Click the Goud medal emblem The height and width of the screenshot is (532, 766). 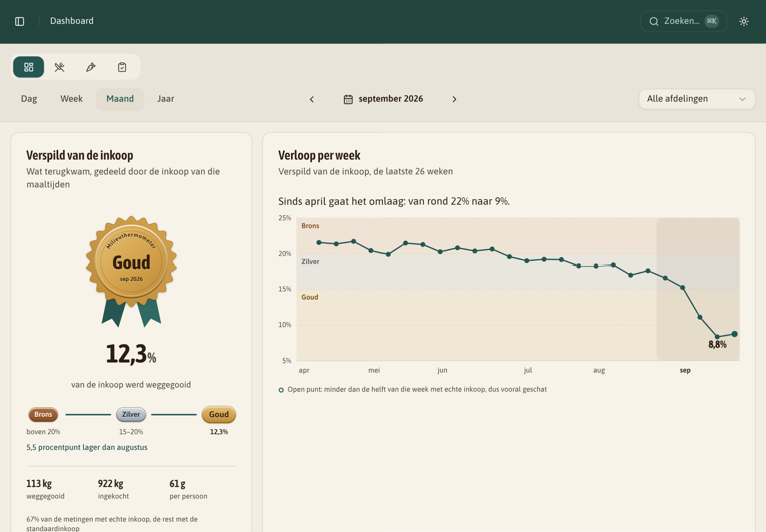click(x=131, y=271)
